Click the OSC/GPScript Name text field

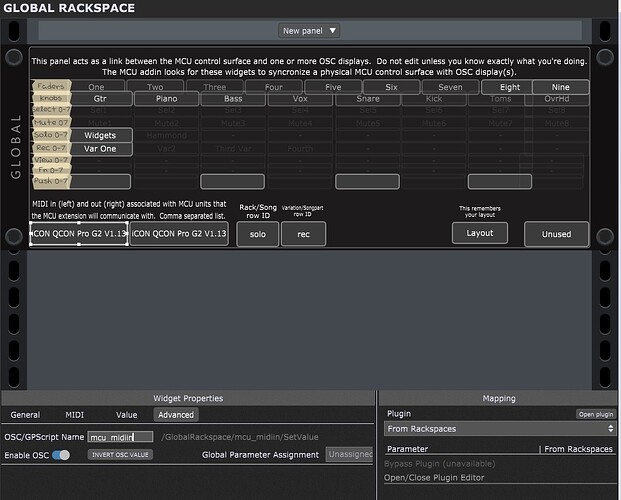click(x=120, y=437)
